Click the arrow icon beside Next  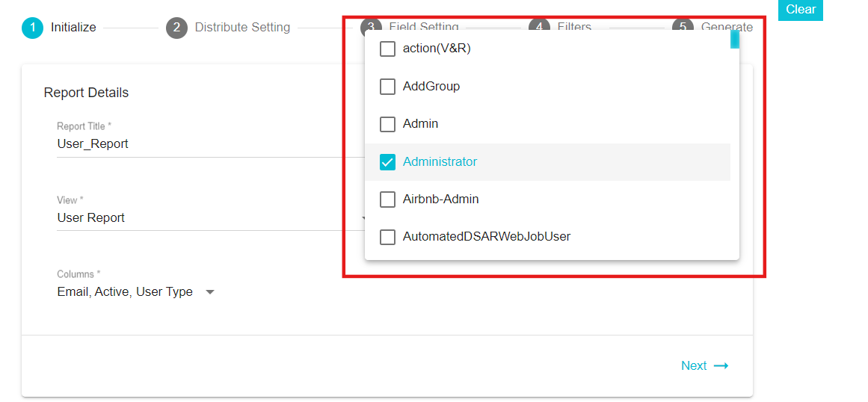tap(721, 365)
